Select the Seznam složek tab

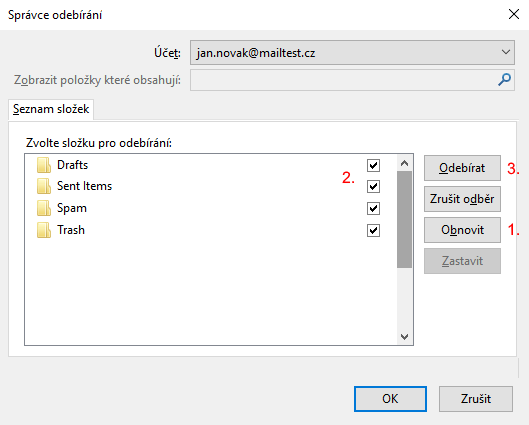[51, 109]
